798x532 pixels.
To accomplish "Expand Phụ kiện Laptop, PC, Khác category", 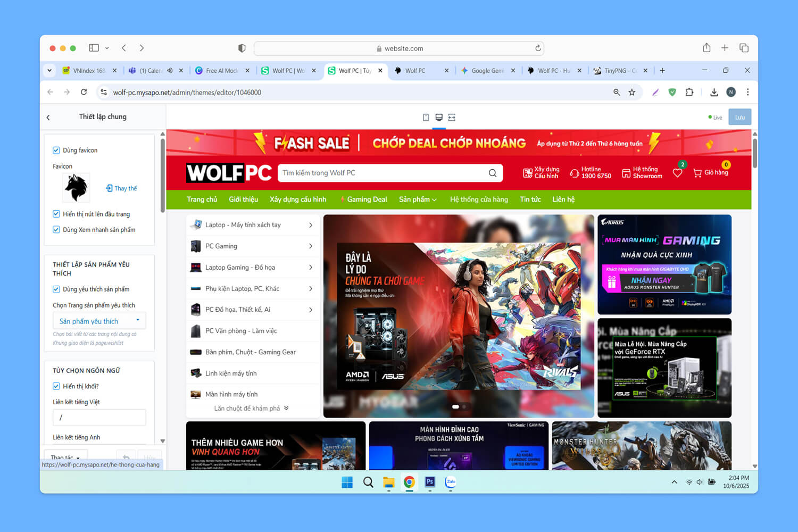I will 311,288.
